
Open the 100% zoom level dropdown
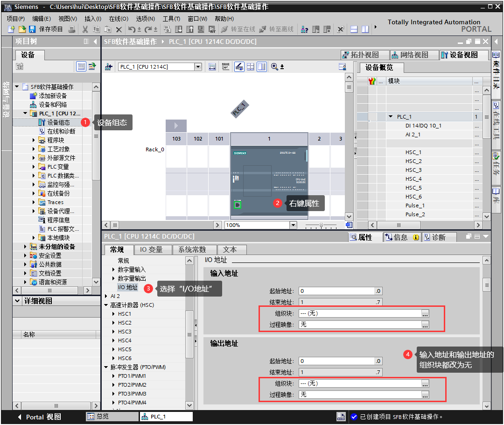[x=293, y=225]
